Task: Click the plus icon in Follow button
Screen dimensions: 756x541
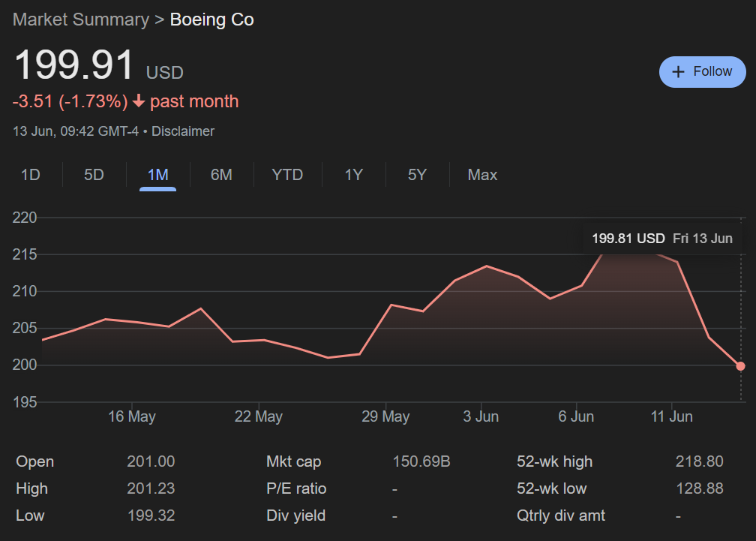Action: 678,72
